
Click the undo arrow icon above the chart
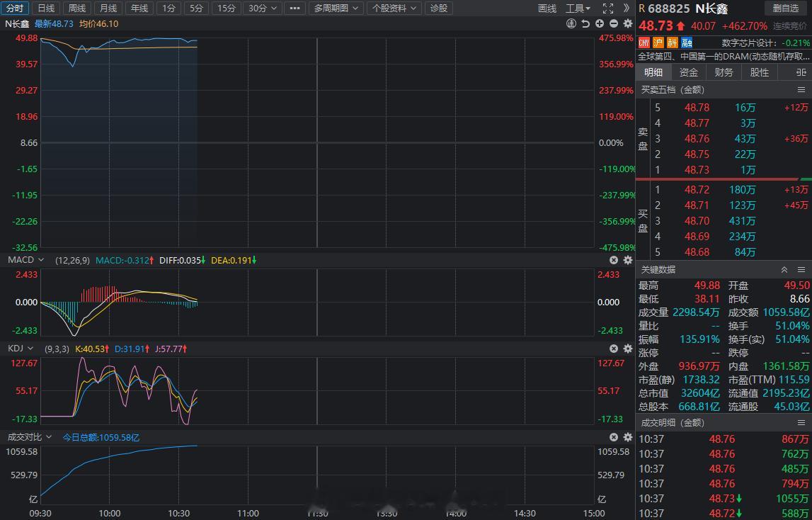click(x=585, y=23)
